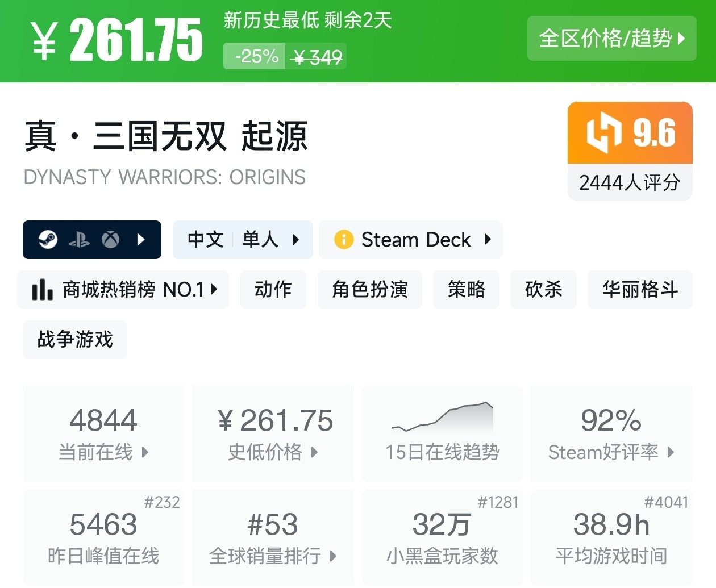Image resolution: width=716 pixels, height=588 pixels.
Task: Click the PlayStation platform icon
Action: [x=79, y=240]
